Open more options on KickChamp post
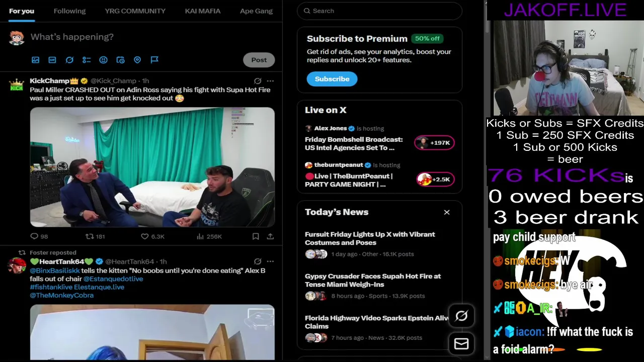 click(x=270, y=80)
